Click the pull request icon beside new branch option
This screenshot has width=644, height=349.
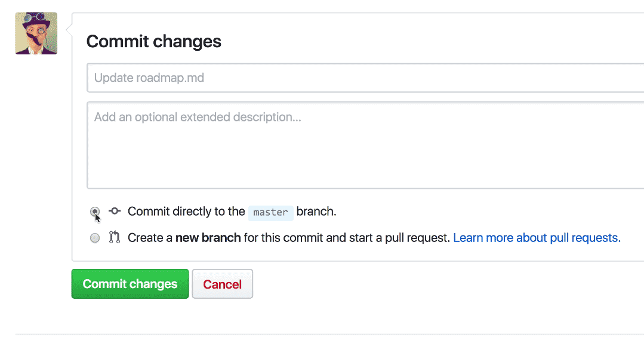115,237
